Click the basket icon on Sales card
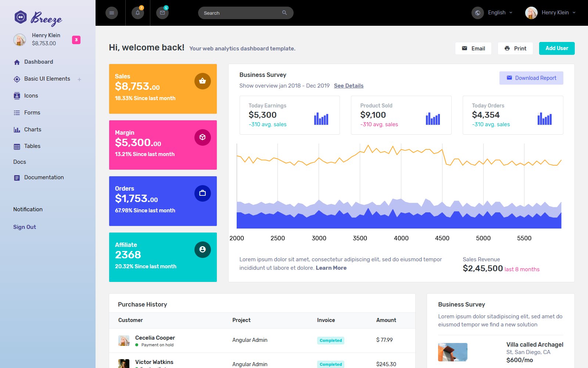The height and width of the screenshot is (368, 588). pos(202,81)
